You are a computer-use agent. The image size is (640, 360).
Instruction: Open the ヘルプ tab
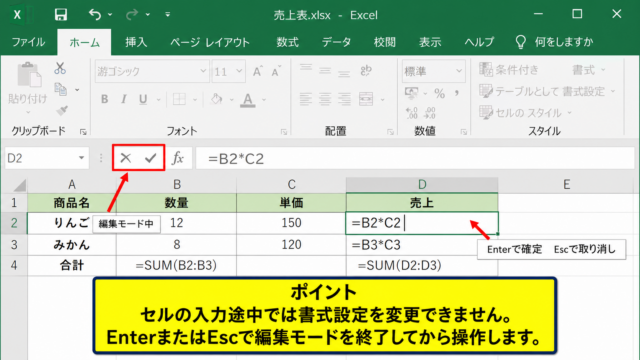click(479, 42)
